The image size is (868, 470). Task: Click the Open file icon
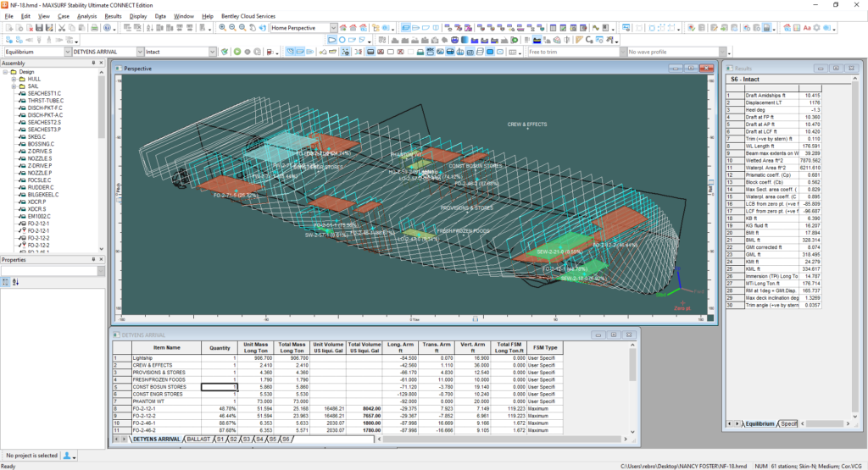tap(19, 28)
